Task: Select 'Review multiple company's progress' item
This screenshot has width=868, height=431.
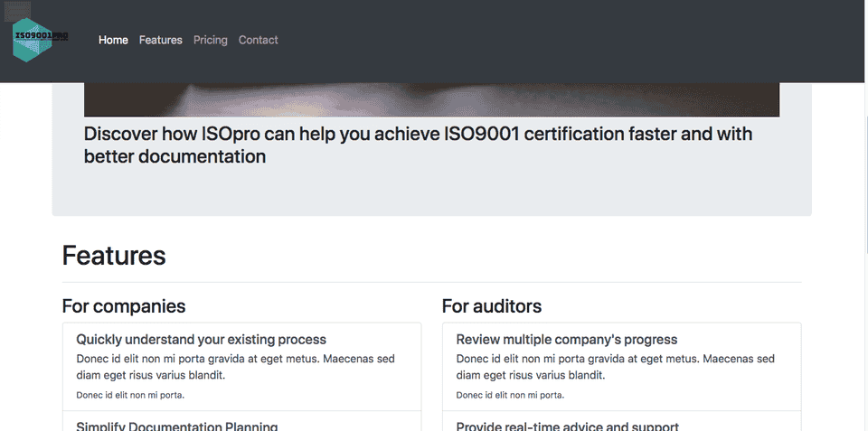Action: pyautogui.click(x=622, y=367)
